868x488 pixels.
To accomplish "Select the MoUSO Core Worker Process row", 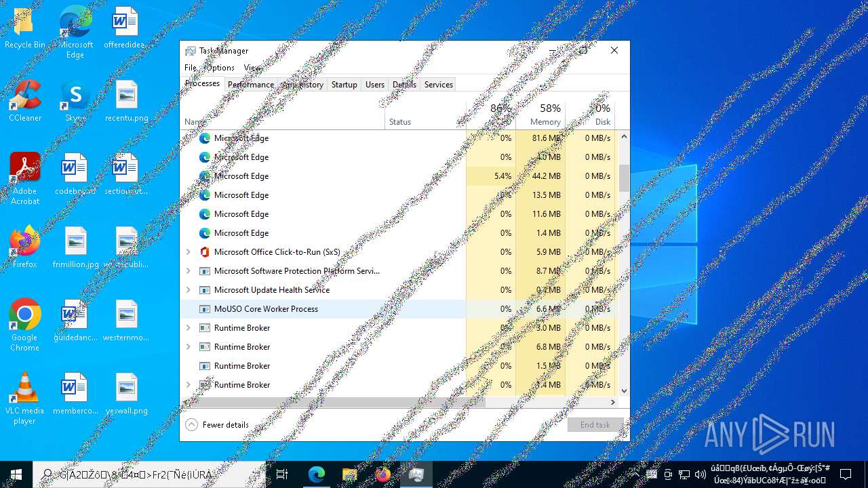I will pyautogui.click(x=399, y=309).
